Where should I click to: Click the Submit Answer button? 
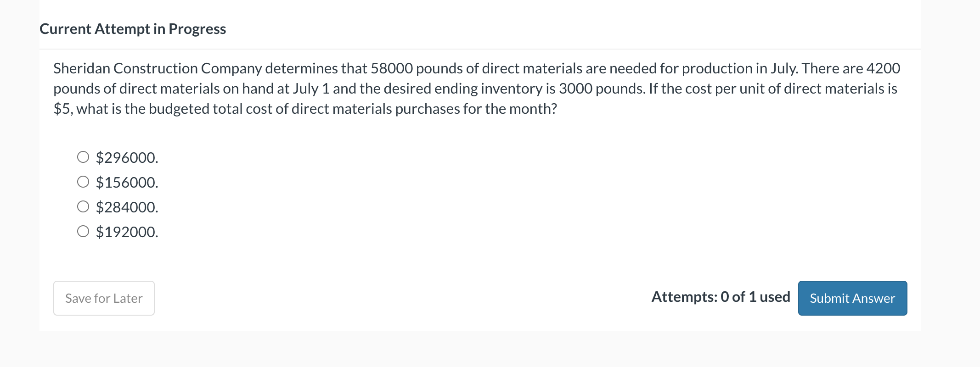tap(852, 298)
